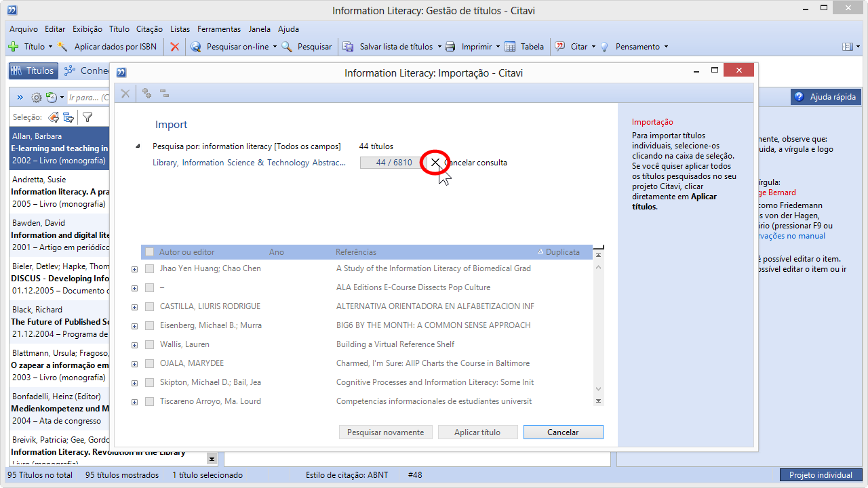Expand the Eisenberg, Michael B. result row
Viewport: 868px width, 488px height.
pos(134,326)
